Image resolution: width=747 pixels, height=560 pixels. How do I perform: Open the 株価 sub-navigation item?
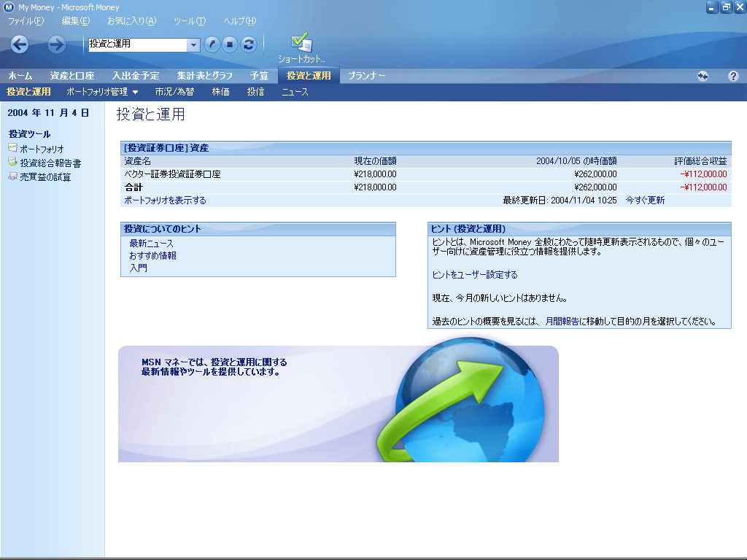coord(220,92)
